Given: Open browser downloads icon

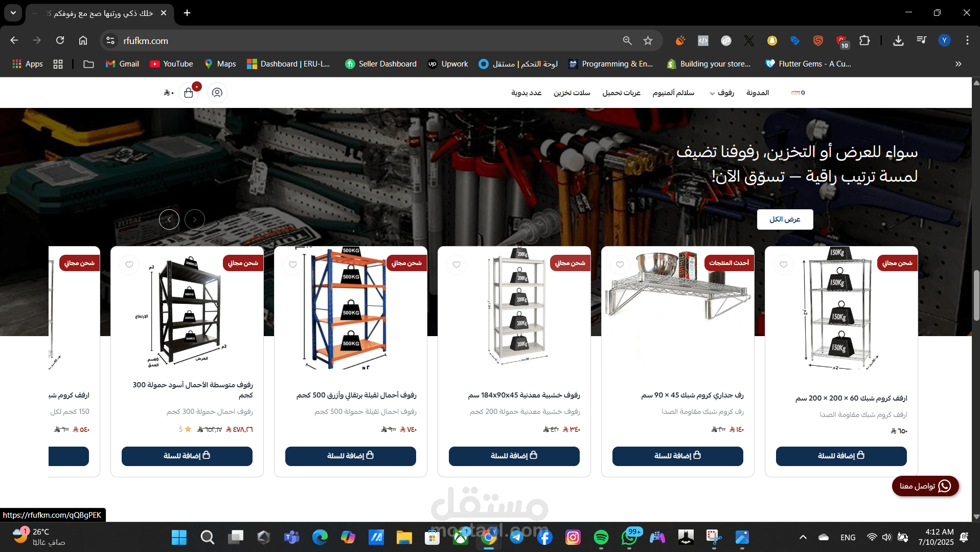Looking at the screenshot, I should (898, 40).
